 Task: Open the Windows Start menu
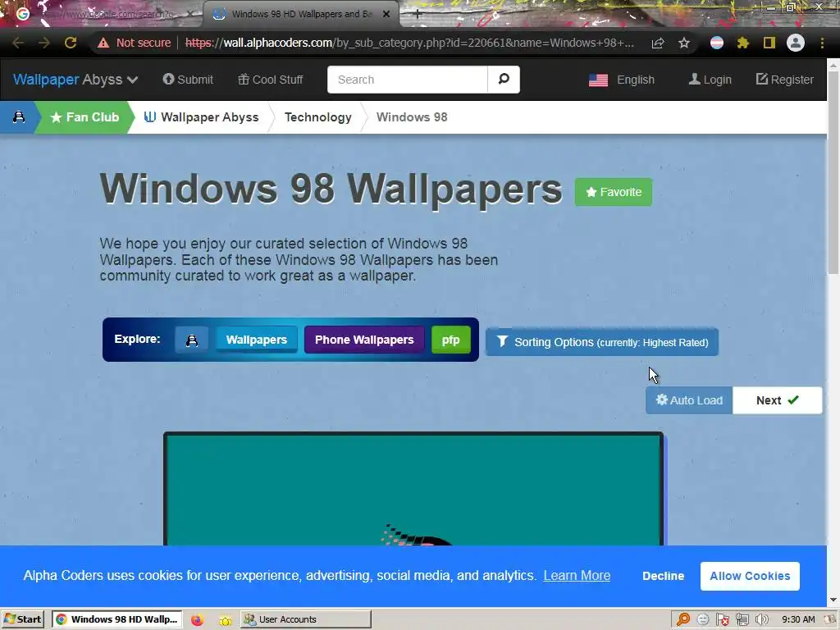click(x=22, y=619)
